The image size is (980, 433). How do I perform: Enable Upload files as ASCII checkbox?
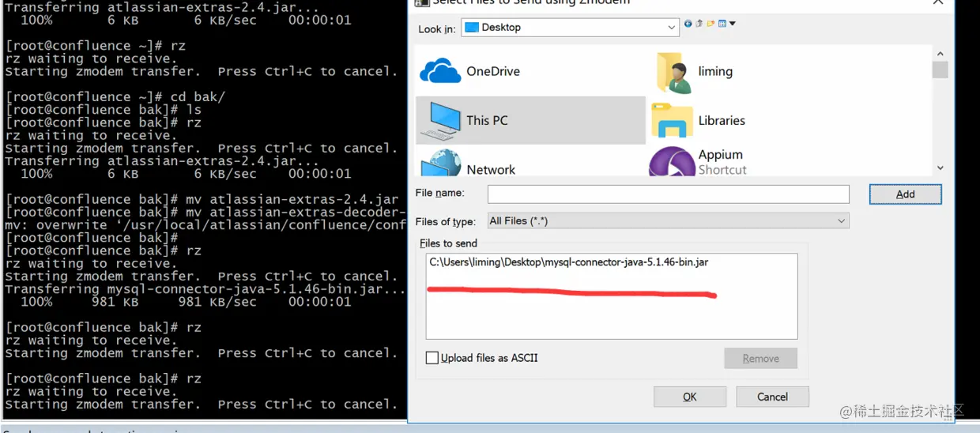pos(432,358)
